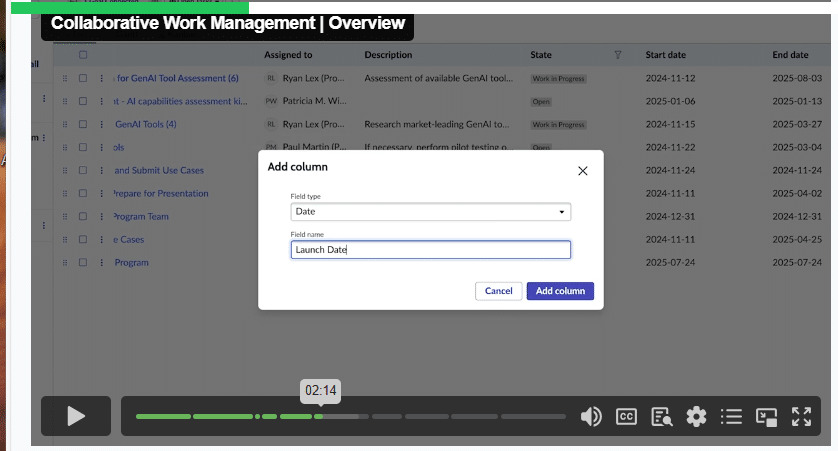
Task: Click the Add column button
Action: point(560,291)
